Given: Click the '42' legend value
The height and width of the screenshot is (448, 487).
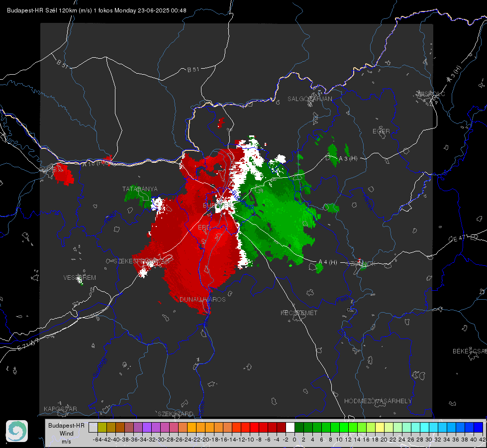Looking at the screenshot, I should point(482,440).
